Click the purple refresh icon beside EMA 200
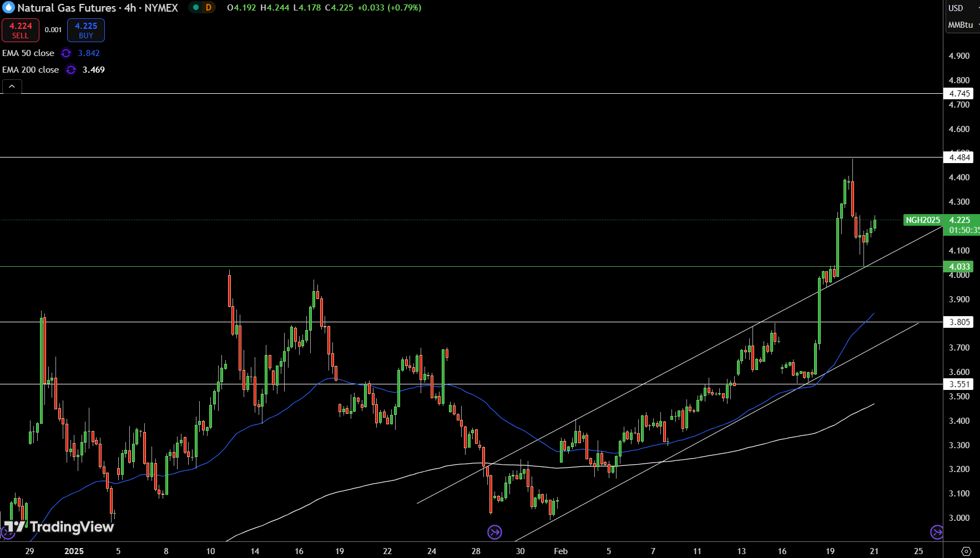 pos(71,70)
